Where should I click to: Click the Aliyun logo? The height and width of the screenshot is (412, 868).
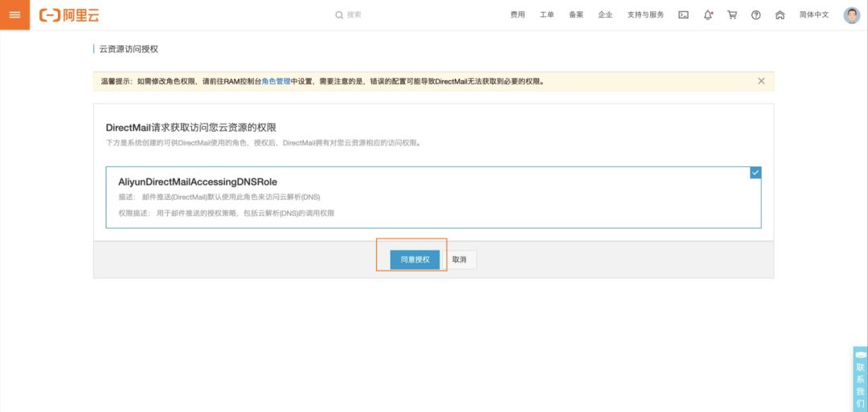point(69,15)
